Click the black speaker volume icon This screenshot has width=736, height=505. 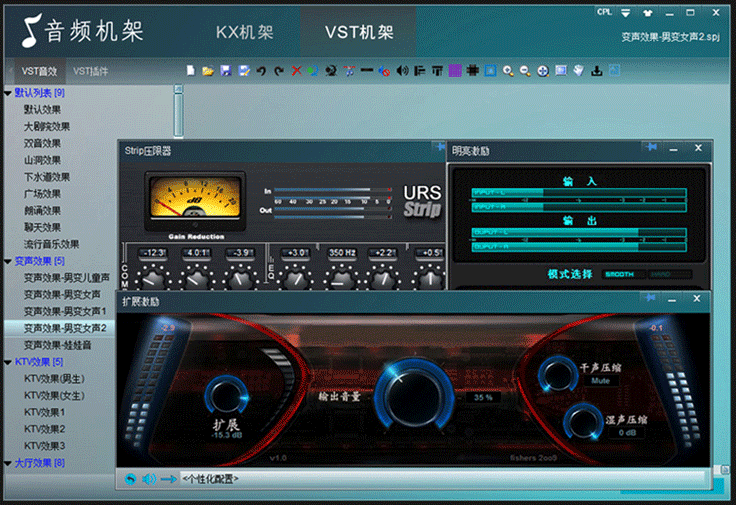tap(402, 71)
